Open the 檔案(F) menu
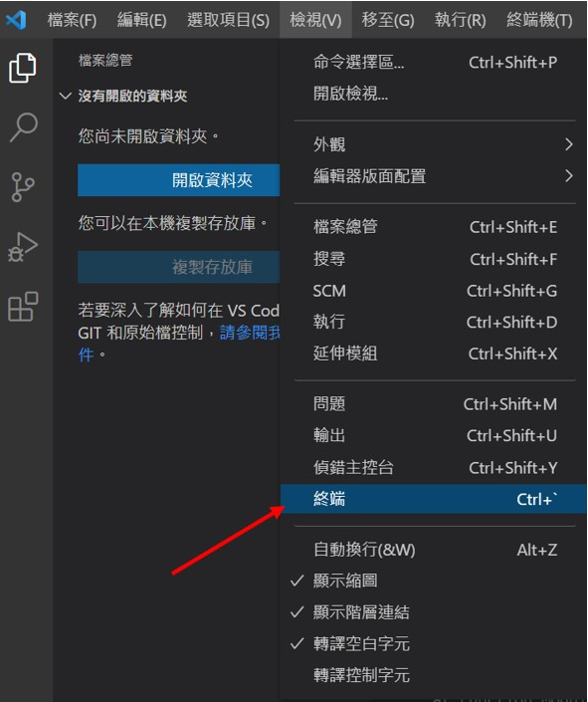This screenshot has height=702, width=588. [x=72, y=20]
